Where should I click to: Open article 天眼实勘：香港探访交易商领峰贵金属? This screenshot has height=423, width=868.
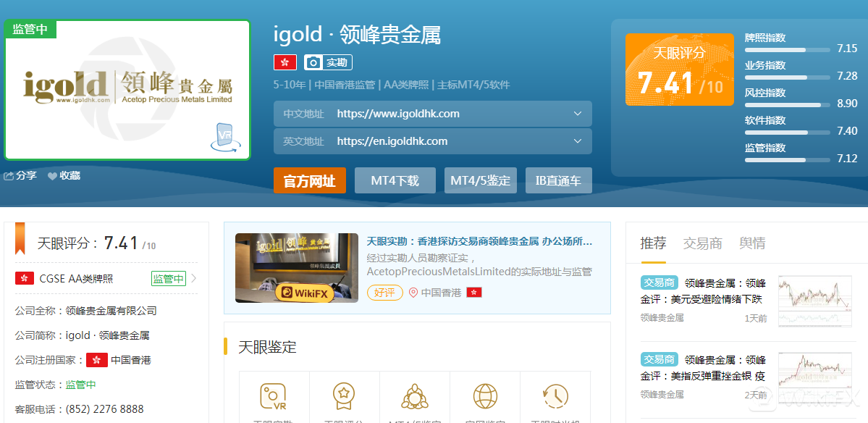coord(479,241)
